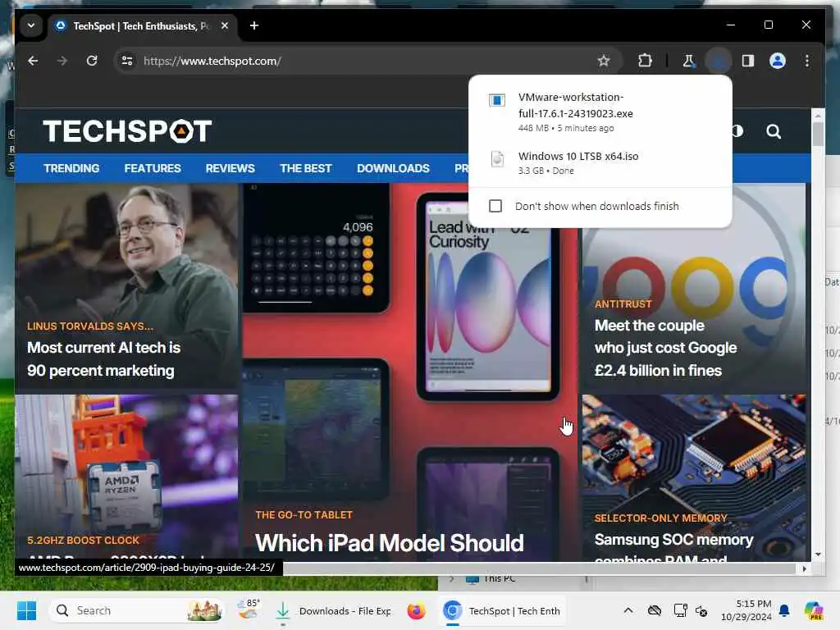This screenshot has width=840, height=630.
Task: Open site information icon in address bar
Action: (x=127, y=61)
